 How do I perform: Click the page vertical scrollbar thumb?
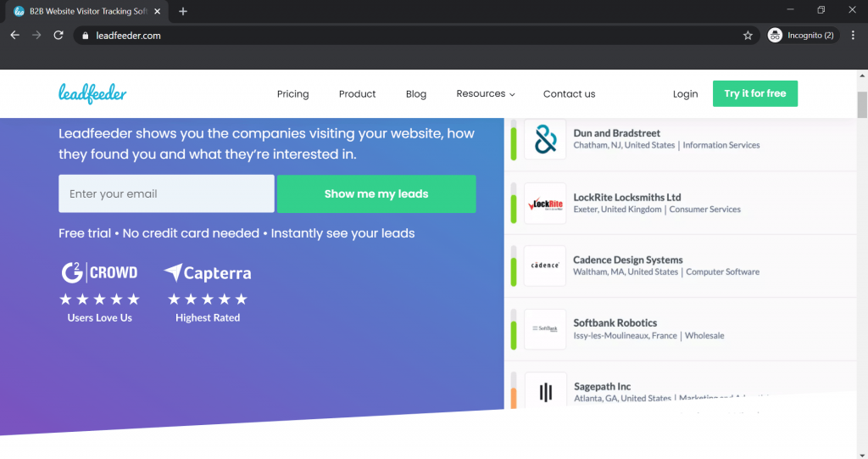click(x=862, y=104)
